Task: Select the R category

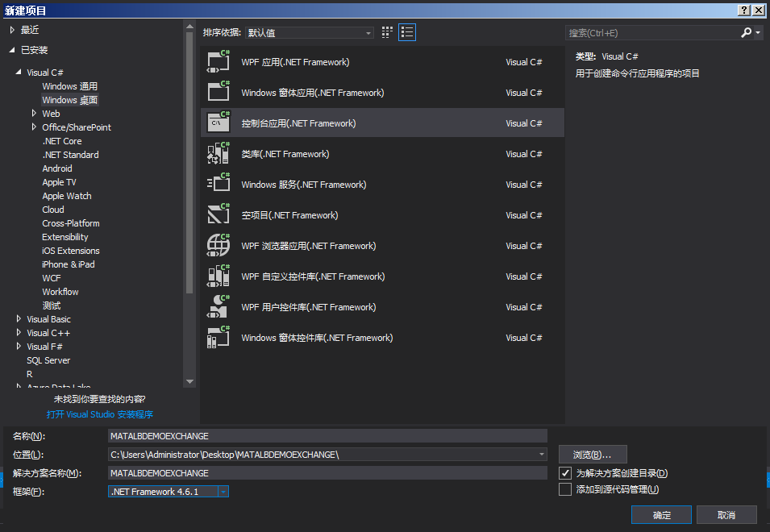Action: click(x=30, y=375)
